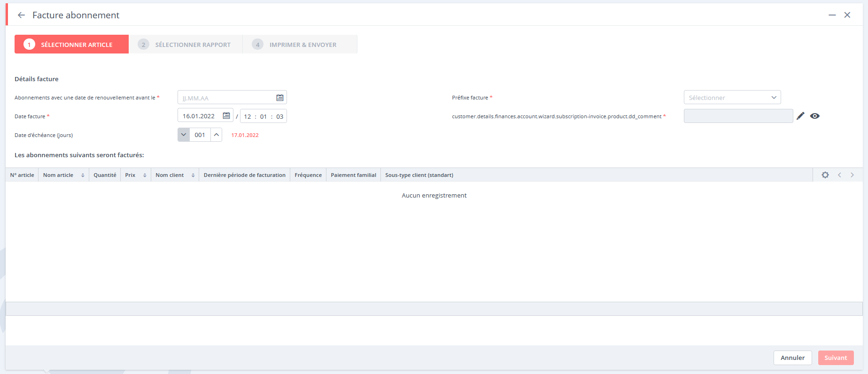868x374 pixels.
Task: Click Sous-type client (standart) header
Action: (419, 175)
